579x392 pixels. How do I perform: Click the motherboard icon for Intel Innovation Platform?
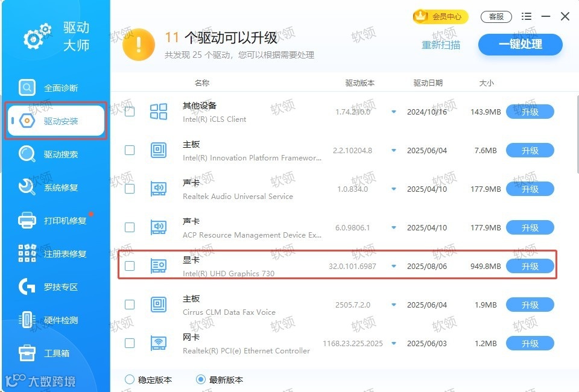click(x=159, y=150)
